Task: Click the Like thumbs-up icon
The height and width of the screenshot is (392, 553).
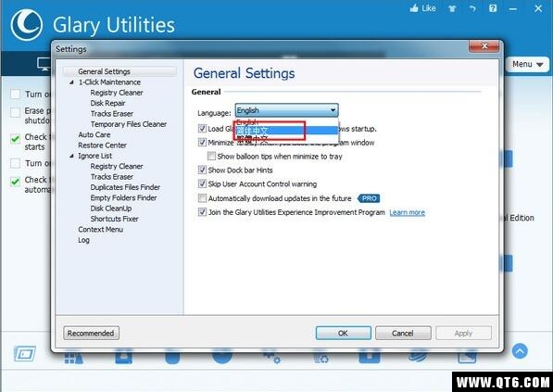Action: [414, 7]
